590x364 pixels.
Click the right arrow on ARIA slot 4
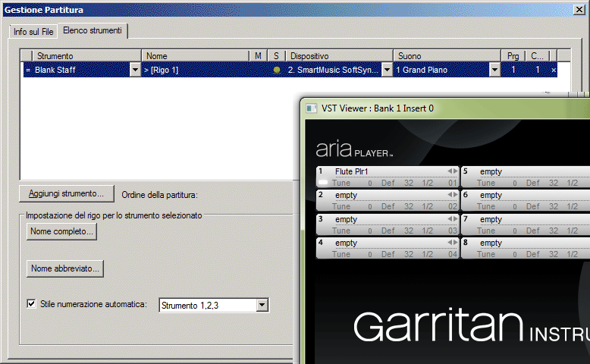[455, 243]
